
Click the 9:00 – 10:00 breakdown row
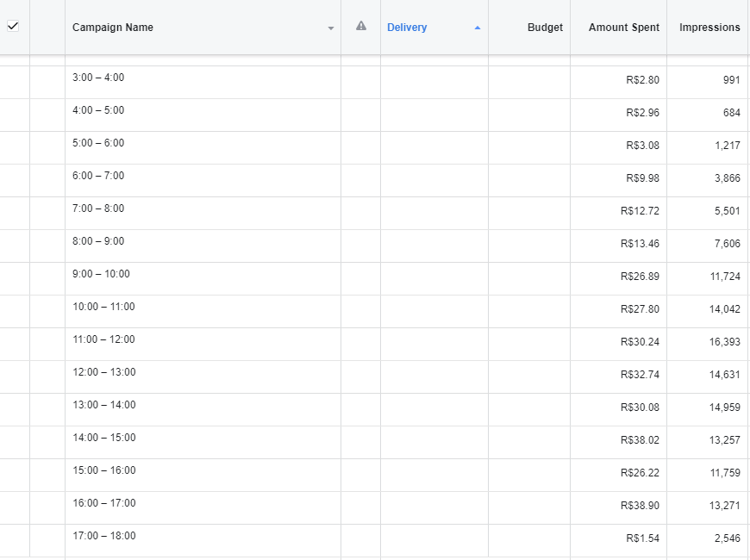click(101, 274)
